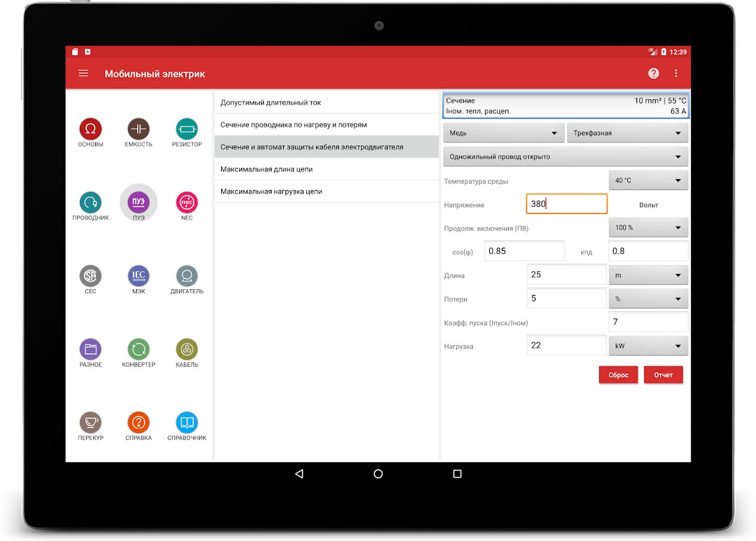
Task: Open the ПЕРЕКУР coffee cup icon
Action: click(x=91, y=423)
